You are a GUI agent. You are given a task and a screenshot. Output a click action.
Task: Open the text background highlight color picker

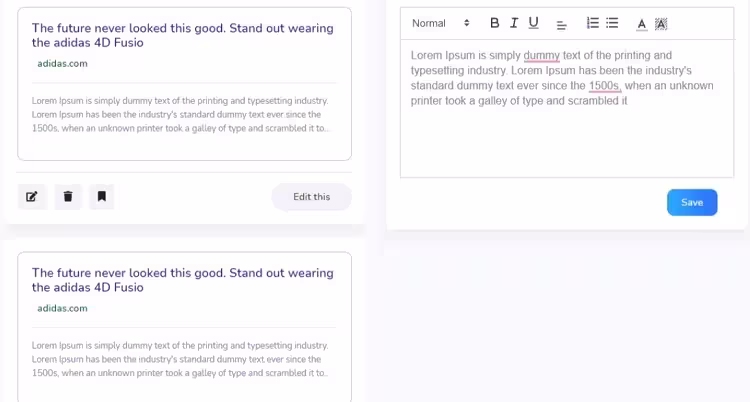click(660, 23)
